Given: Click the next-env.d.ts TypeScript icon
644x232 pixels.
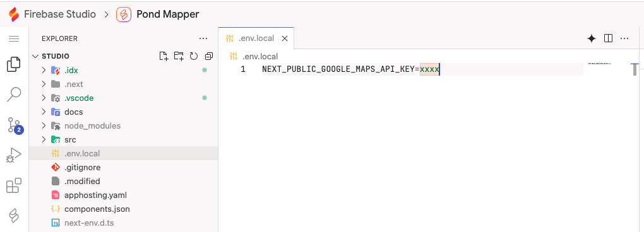Looking at the screenshot, I should [56, 223].
